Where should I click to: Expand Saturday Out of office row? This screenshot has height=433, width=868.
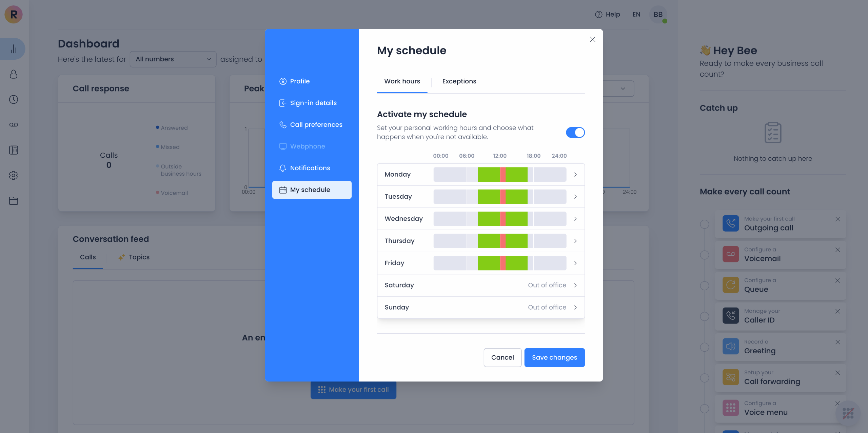575,285
